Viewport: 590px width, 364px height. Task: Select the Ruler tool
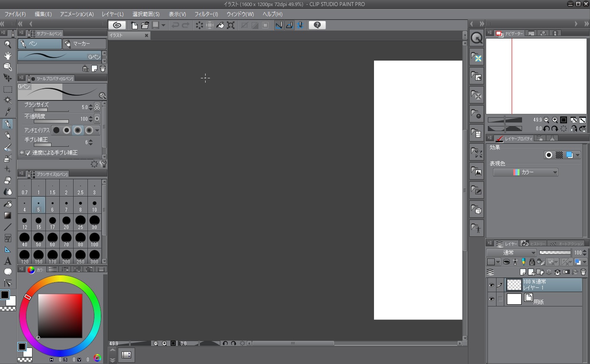pos(7,249)
